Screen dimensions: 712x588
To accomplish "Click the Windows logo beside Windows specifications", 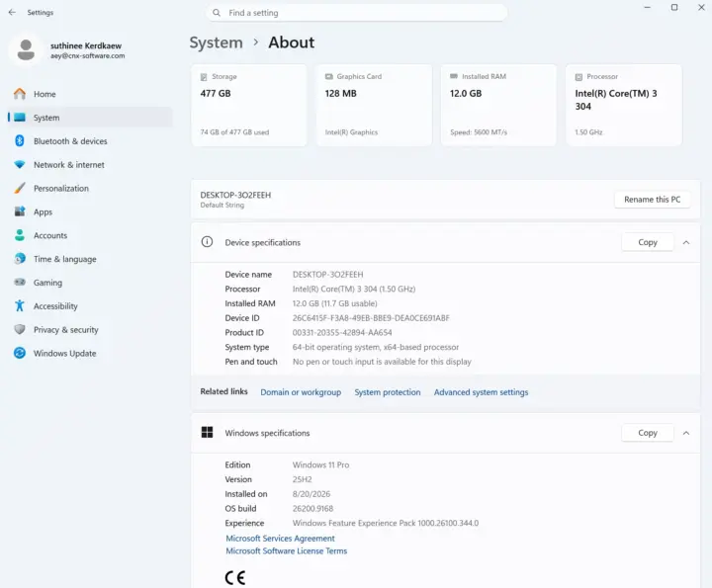I will [207, 433].
